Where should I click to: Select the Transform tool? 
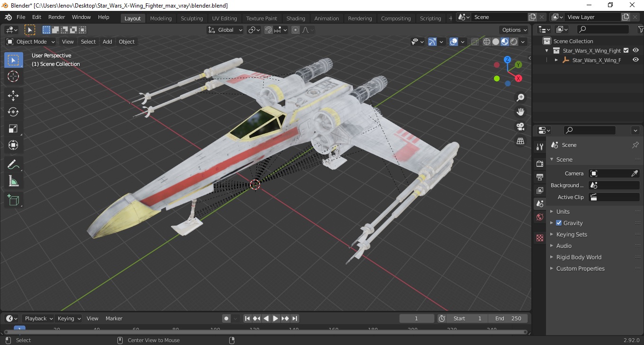tap(13, 145)
